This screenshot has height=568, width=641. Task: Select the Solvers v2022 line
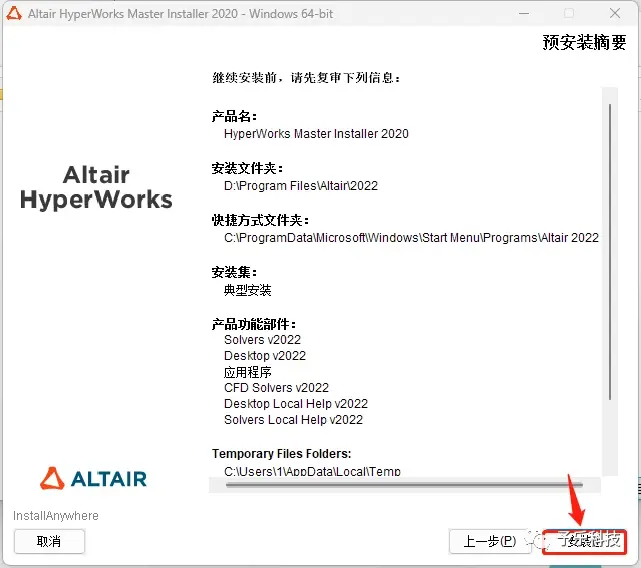[x=262, y=340]
